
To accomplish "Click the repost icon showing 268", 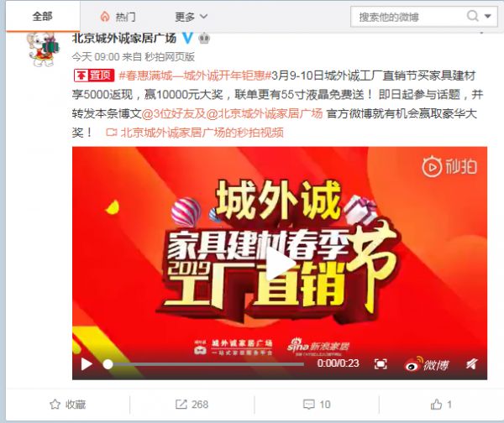I will (192, 405).
